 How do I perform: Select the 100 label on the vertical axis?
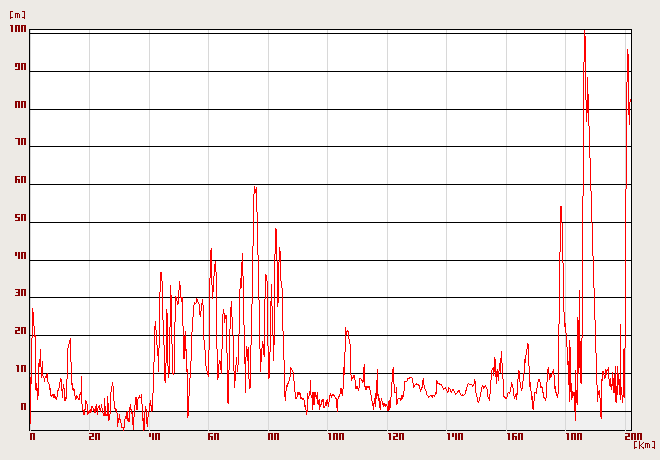17,30
